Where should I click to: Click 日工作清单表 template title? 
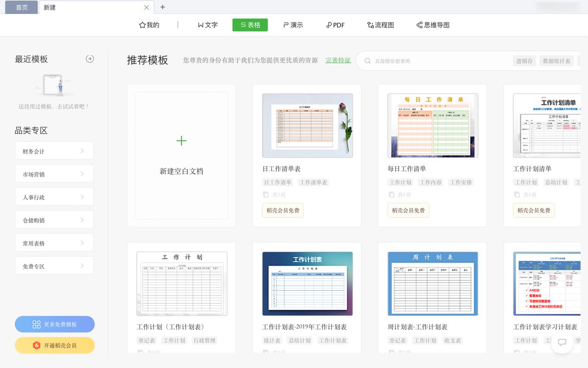pyautogui.click(x=281, y=169)
